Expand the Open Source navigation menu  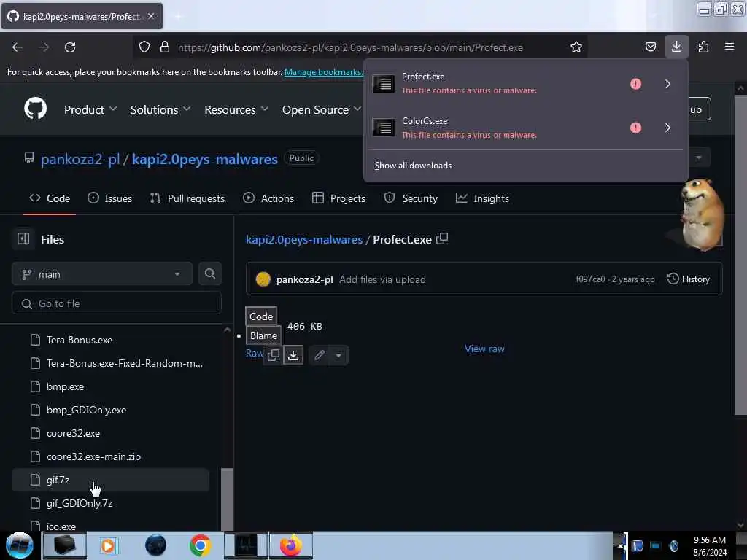pos(322,109)
